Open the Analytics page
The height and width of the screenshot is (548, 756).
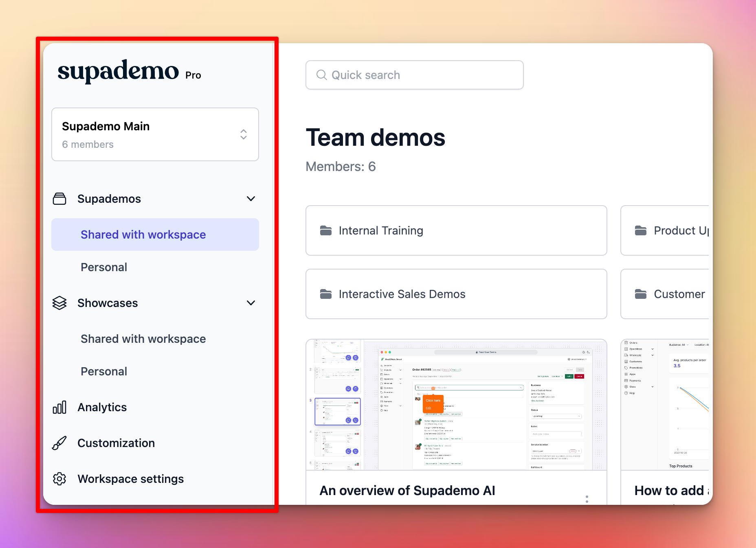pos(102,407)
